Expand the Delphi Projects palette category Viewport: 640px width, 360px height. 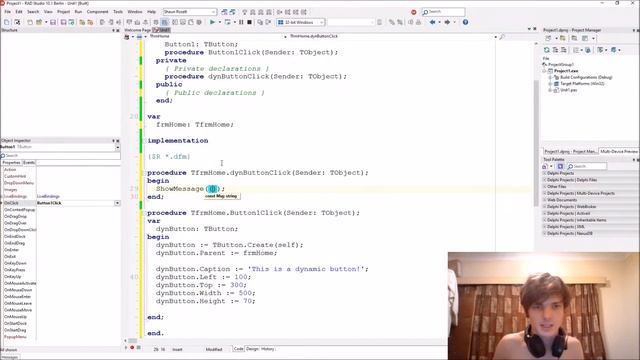544,173
